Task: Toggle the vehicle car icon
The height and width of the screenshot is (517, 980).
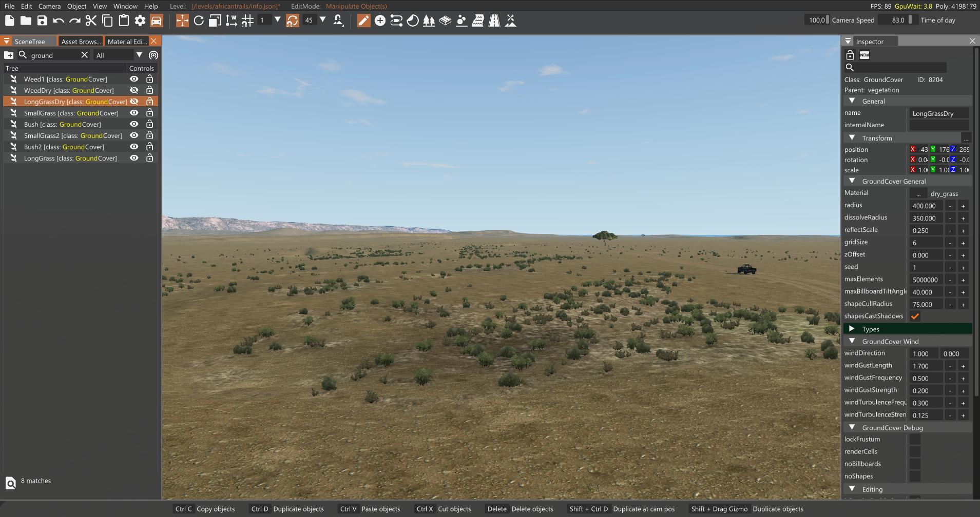Action: coord(157,21)
